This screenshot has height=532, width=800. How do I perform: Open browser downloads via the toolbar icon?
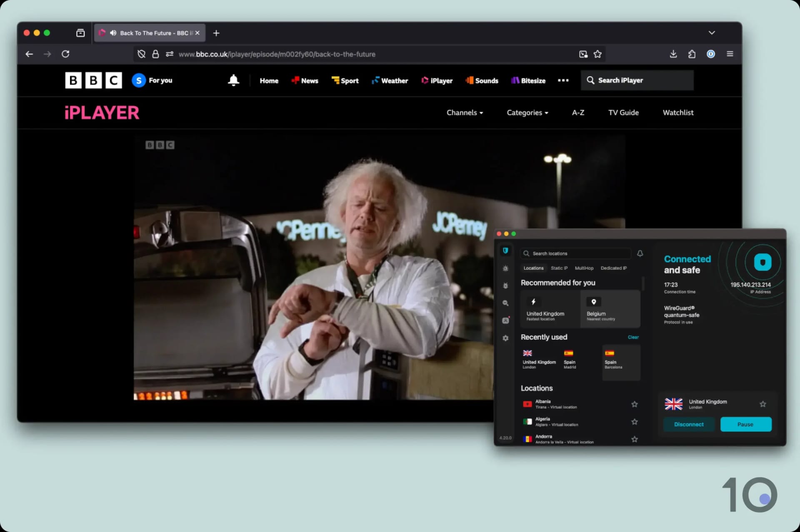click(x=673, y=54)
